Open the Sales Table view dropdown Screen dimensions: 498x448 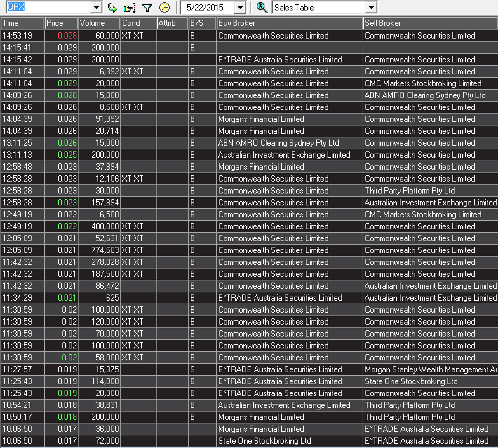tap(371, 7)
